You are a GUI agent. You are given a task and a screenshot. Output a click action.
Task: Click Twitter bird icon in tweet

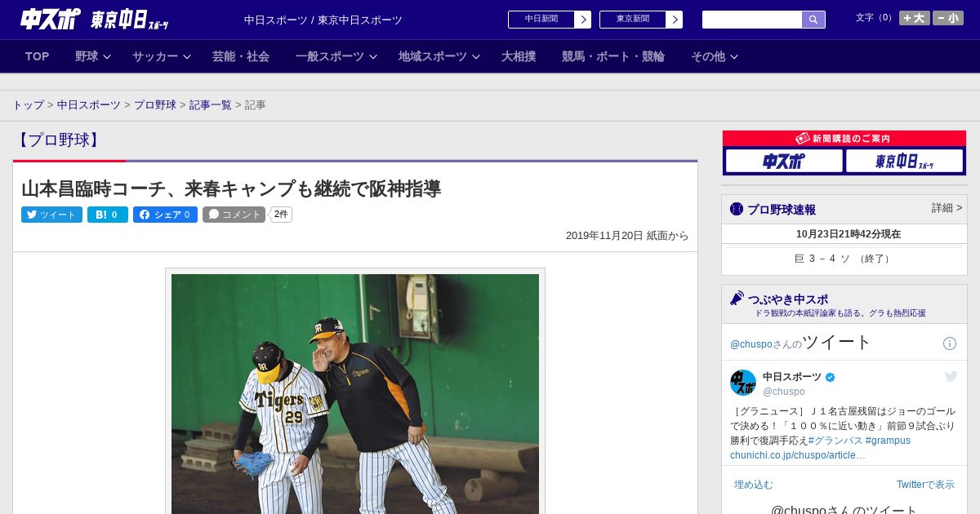coord(951,376)
